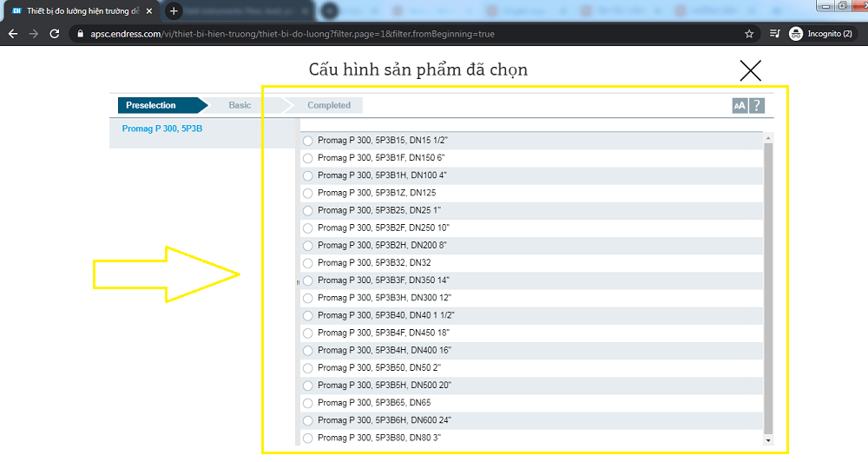Click the font size AA icon
868x462 pixels.
740,105
